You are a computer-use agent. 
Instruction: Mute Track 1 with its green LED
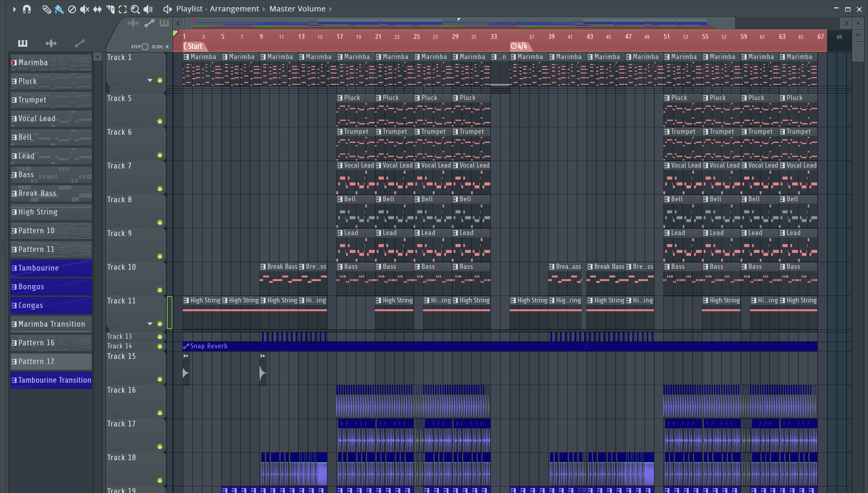click(160, 80)
